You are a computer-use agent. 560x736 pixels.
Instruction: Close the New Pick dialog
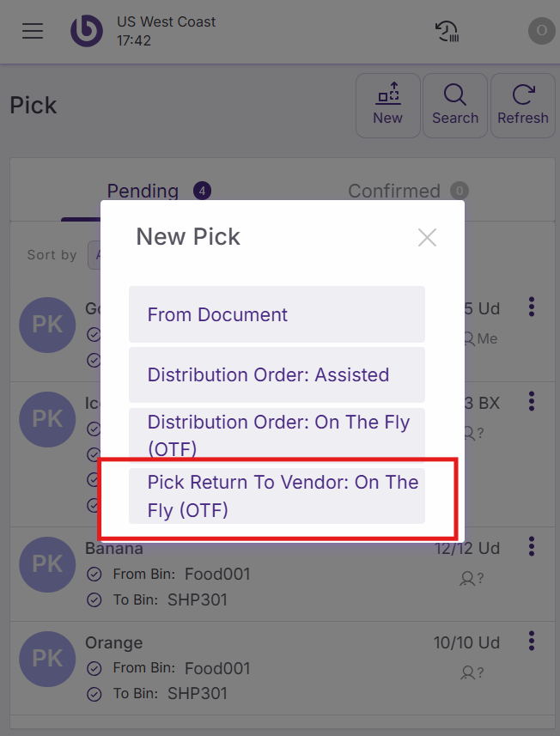(x=427, y=237)
